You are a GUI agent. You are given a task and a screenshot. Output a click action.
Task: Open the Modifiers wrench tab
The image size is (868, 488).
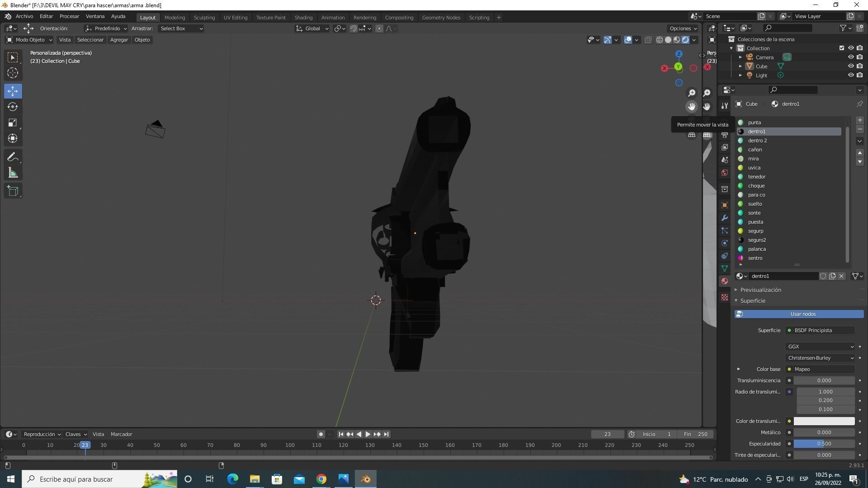[x=725, y=218]
